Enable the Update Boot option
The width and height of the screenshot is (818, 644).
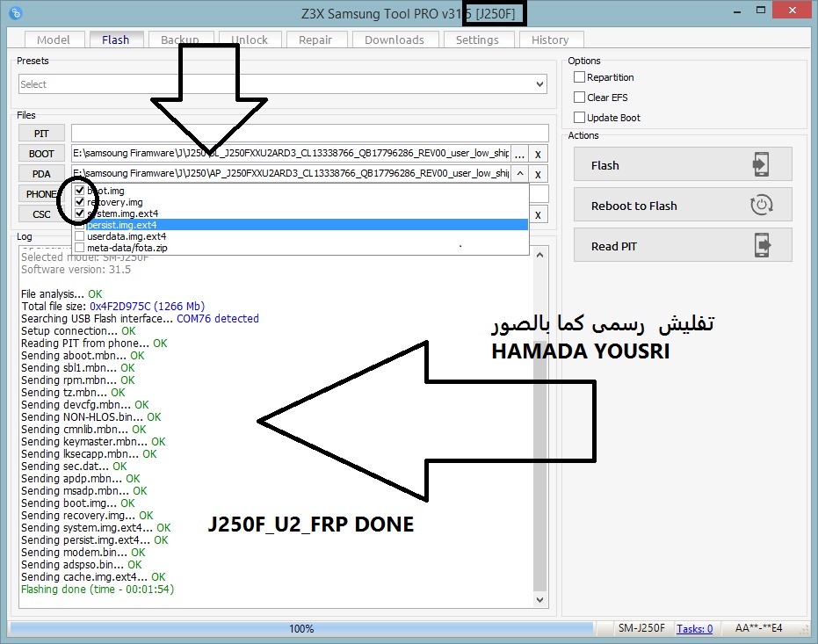(x=579, y=118)
